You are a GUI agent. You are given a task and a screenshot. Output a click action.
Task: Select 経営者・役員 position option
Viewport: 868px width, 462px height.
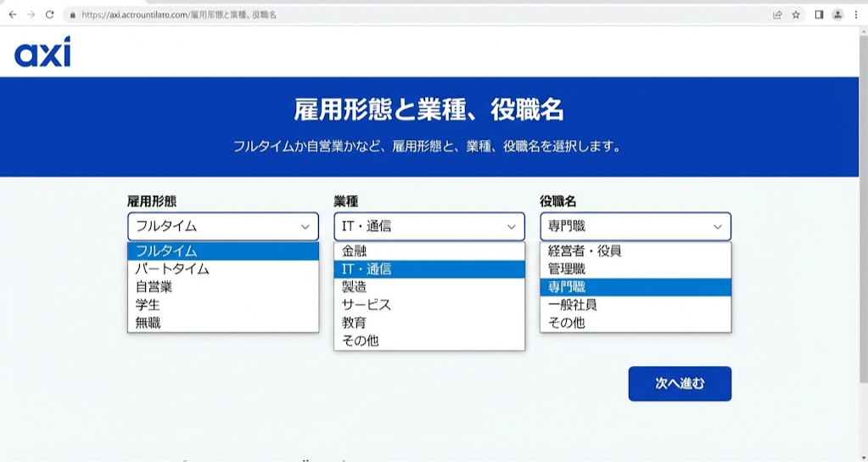pos(585,251)
